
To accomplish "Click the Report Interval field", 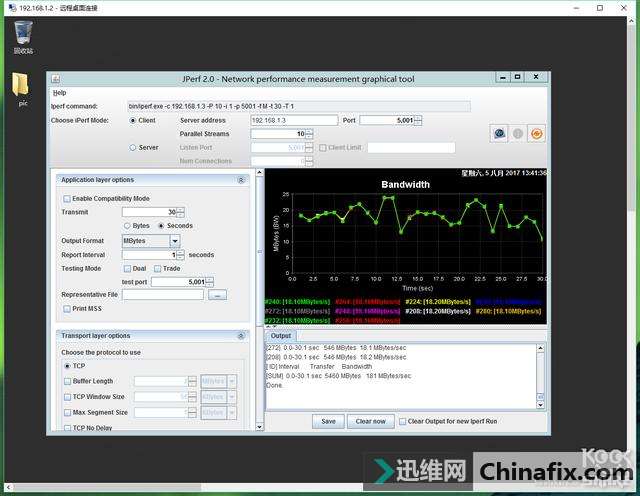I will [149, 255].
